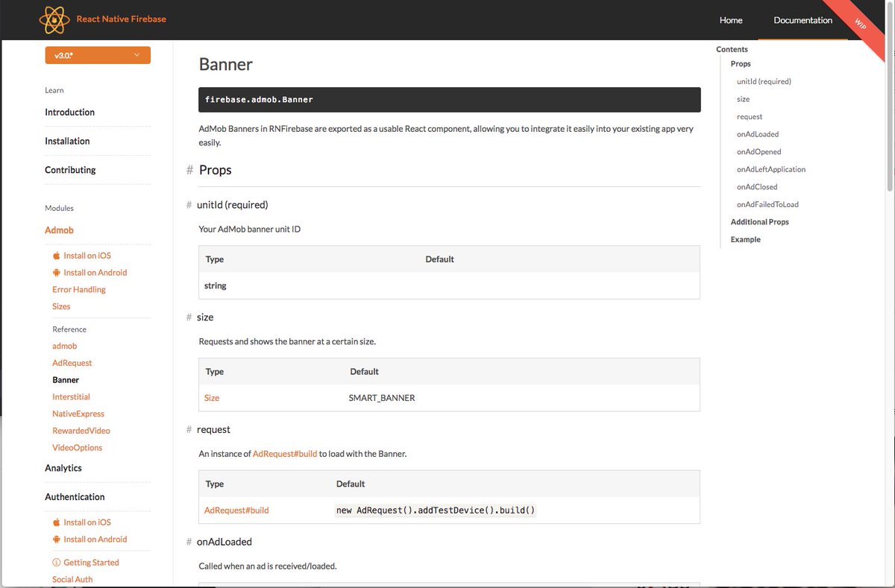The image size is (895, 588).
Task: Click the string type cell
Action: 216,285
